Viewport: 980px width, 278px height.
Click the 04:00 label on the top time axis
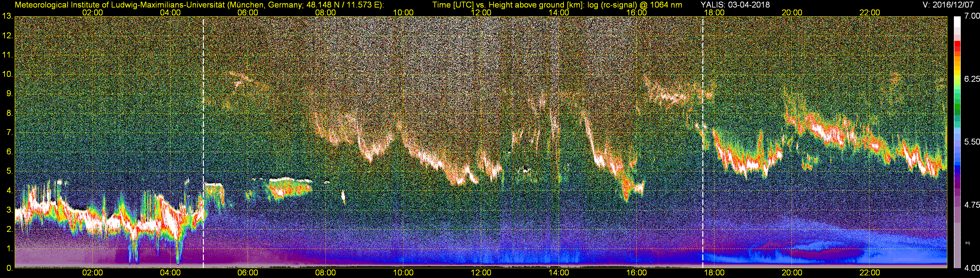click(x=170, y=12)
